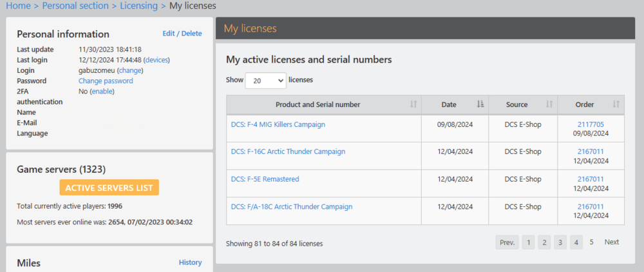Click the Date column sort icon

480,104
